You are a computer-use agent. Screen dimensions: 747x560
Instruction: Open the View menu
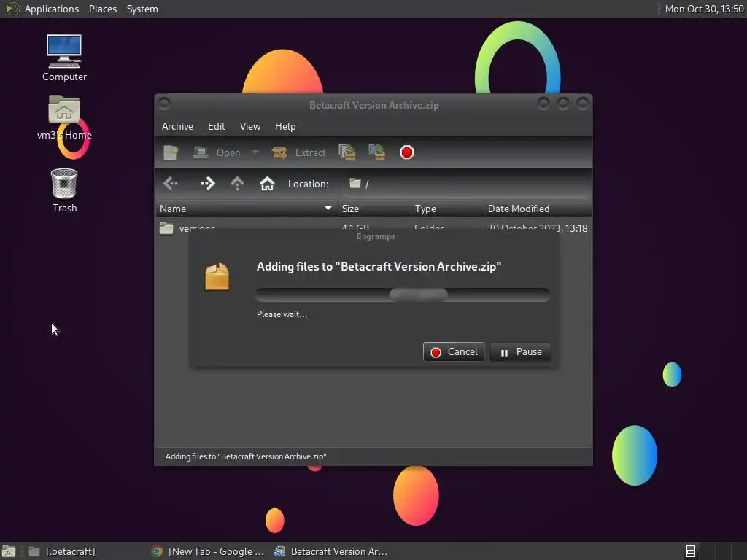point(250,126)
